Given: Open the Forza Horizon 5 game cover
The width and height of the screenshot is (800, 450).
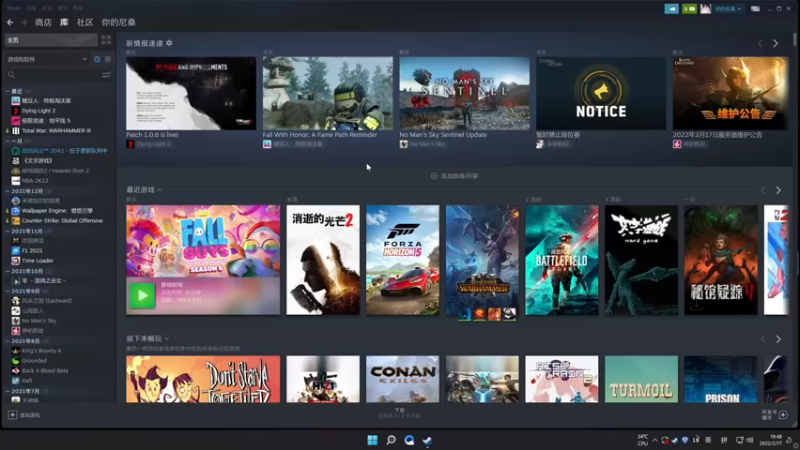Looking at the screenshot, I should [x=403, y=260].
